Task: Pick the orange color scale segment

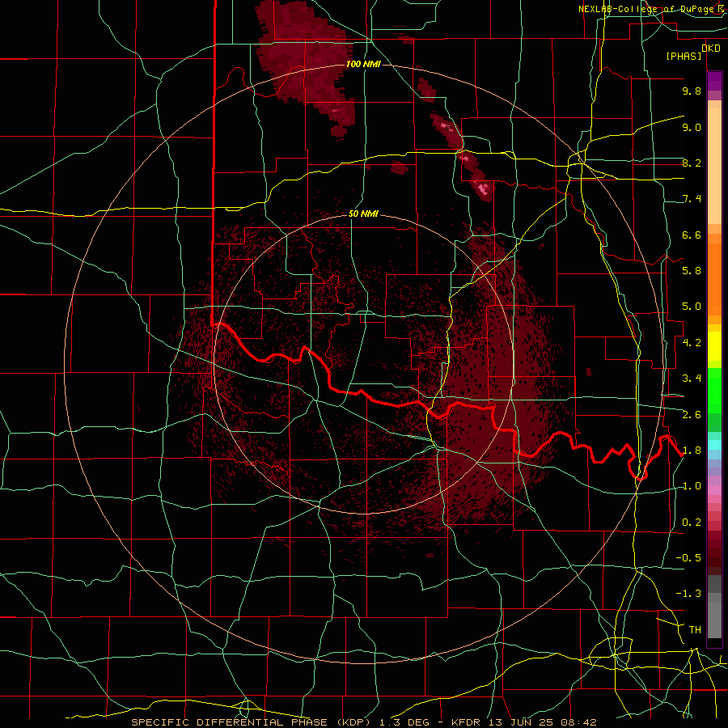Action: 714,279
